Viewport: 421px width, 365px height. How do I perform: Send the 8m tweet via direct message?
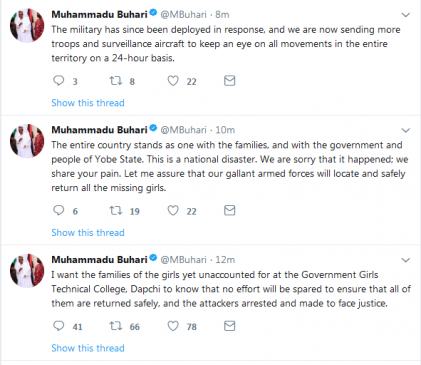click(x=230, y=81)
